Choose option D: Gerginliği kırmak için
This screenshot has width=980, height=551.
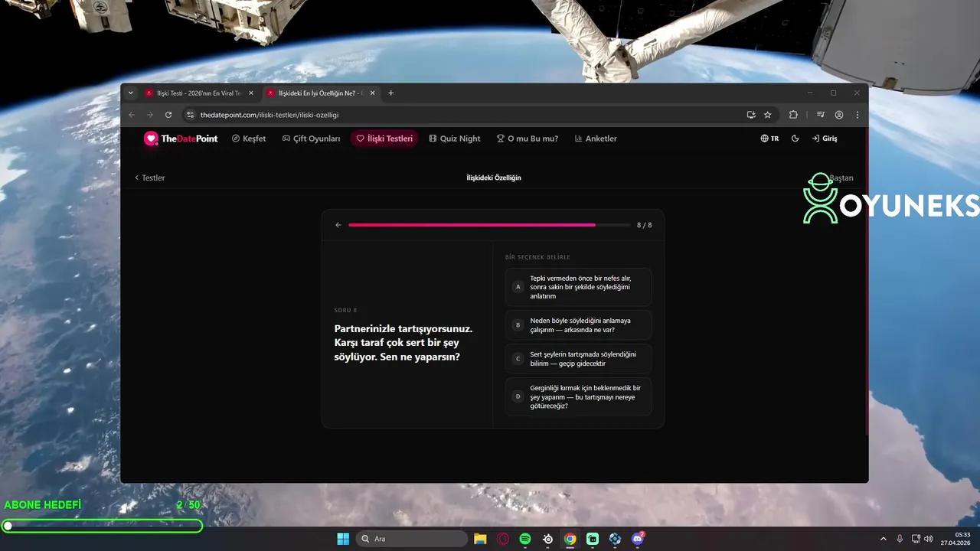(578, 396)
